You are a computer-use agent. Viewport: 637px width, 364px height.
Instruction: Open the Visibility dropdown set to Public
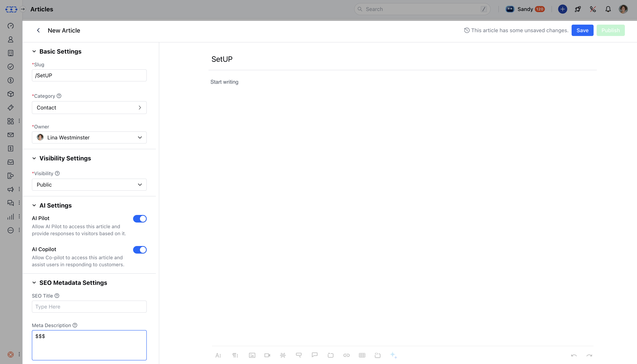[x=89, y=185]
